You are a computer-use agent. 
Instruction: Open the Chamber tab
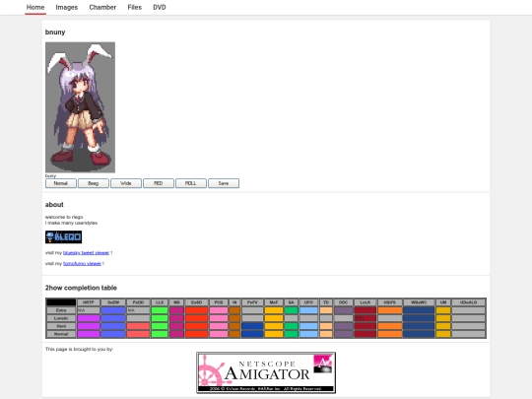[x=102, y=7]
